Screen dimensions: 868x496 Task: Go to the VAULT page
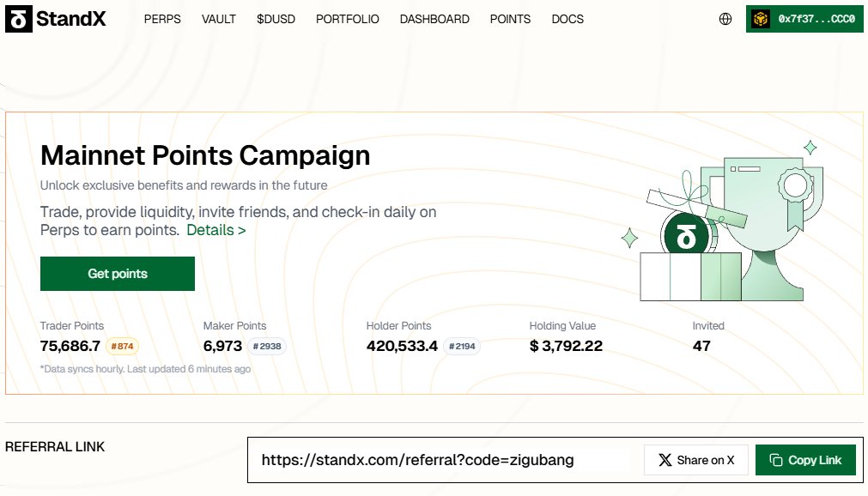219,19
